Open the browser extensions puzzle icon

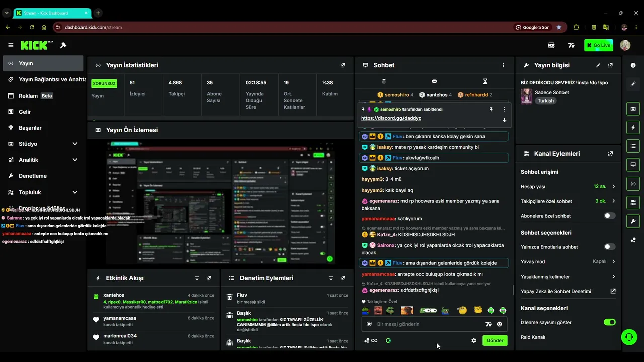coord(576,27)
